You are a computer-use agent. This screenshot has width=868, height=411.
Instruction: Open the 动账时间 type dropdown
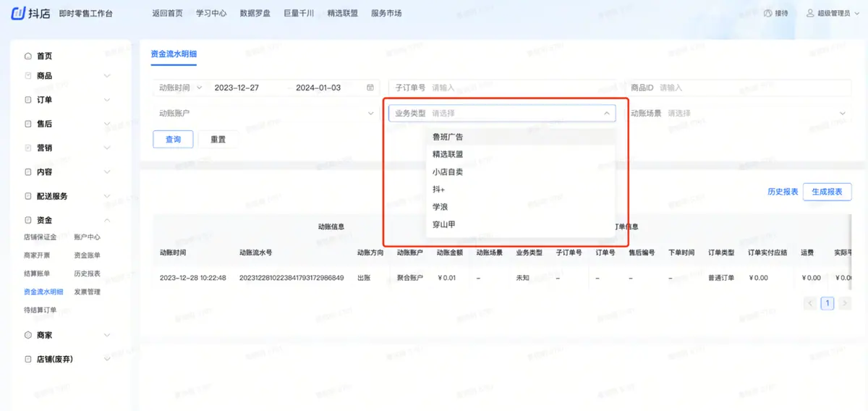pyautogui.click(x=180, y=88)
